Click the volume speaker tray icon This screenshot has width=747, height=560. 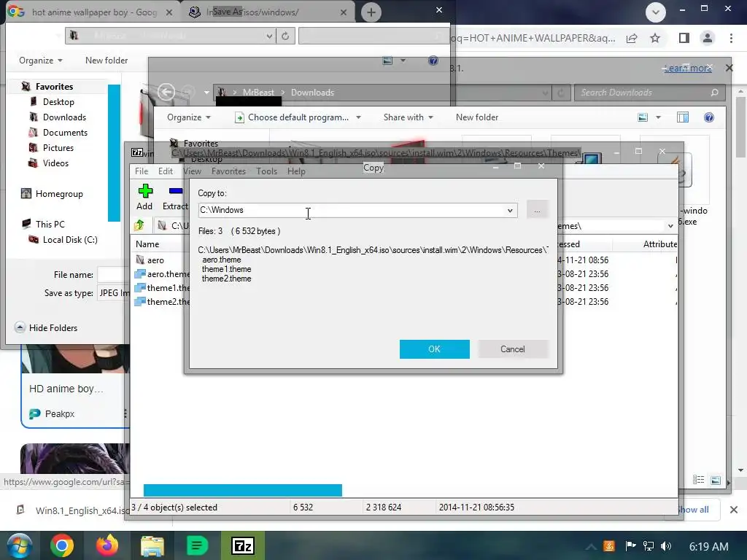point(666,546)
